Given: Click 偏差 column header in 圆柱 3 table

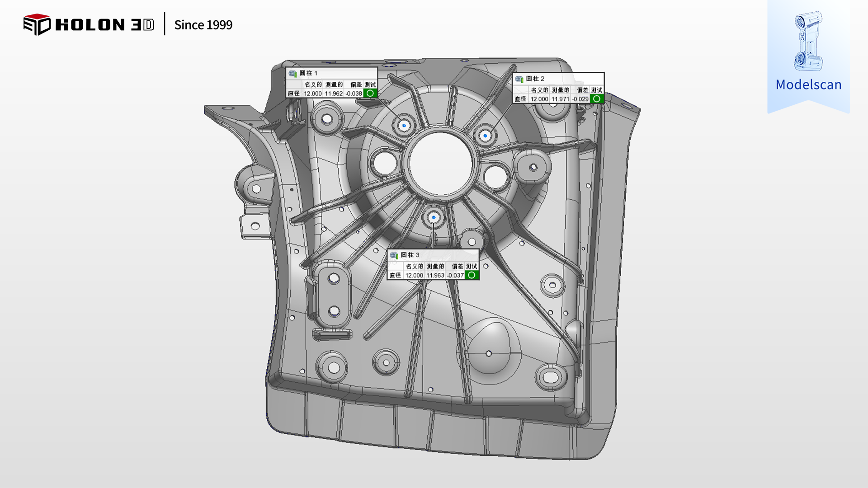Looking at the screenshot, I should point(458,267).
